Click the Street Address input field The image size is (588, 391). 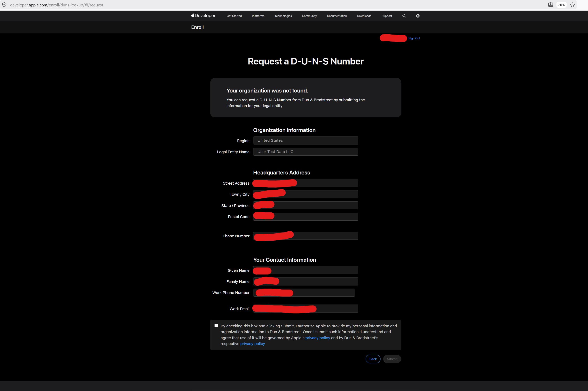(306, 183)
